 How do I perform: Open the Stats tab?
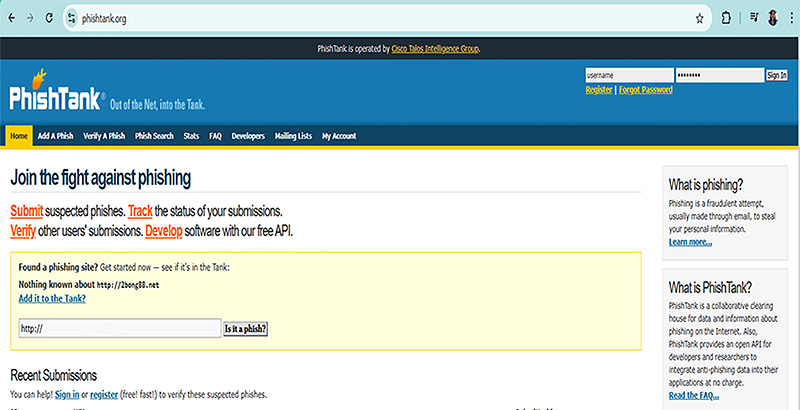click(x=191, y=136)
